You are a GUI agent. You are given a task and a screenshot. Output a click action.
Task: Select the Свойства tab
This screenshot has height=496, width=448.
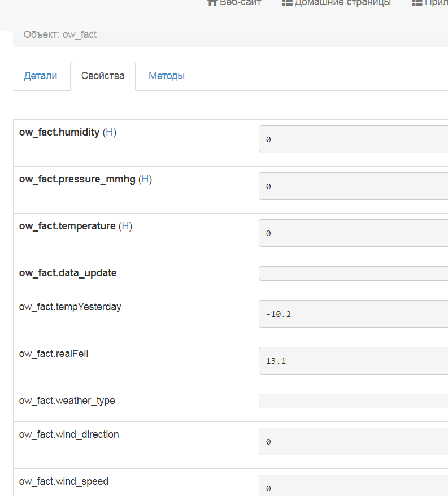pyautogui.click(x=103, y=76)
